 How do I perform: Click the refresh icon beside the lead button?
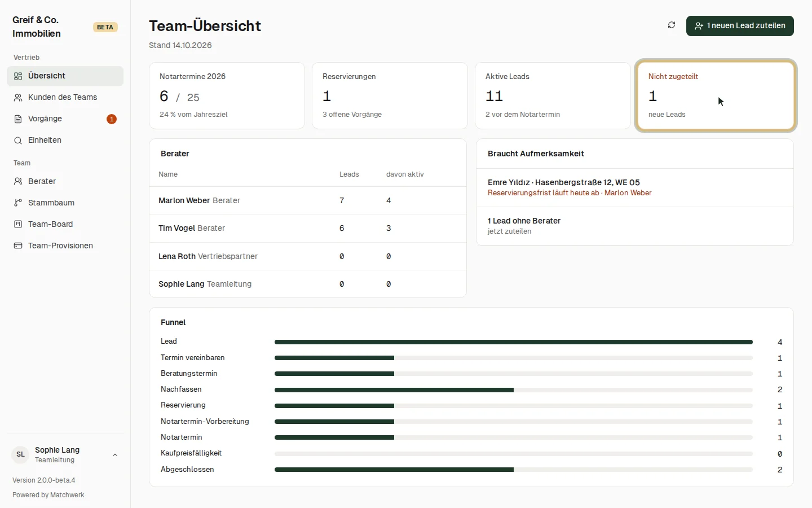tap(672, 25)
